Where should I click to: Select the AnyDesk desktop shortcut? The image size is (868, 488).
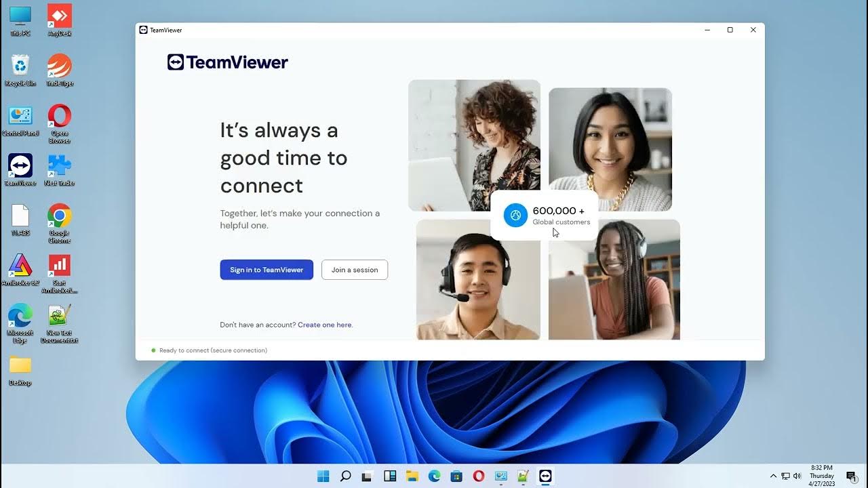[60, 21]
